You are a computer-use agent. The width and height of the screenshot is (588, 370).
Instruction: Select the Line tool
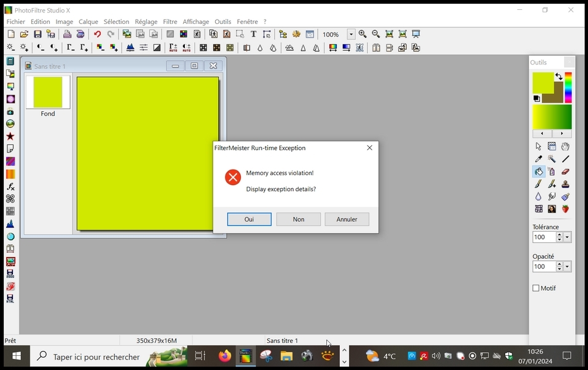pyautogui.click(x=565, y=159)
